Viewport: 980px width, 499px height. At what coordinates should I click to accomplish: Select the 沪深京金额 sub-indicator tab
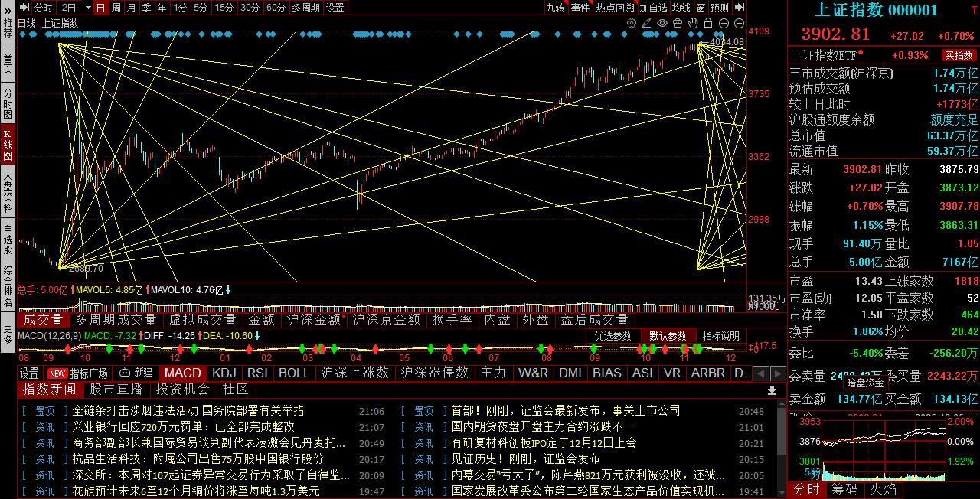386,320
